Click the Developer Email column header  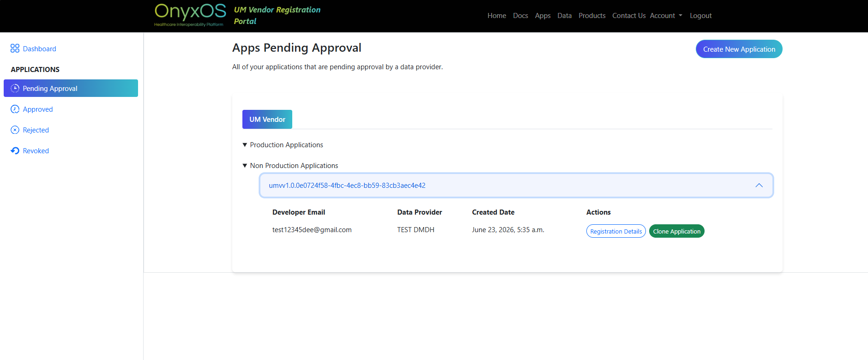(x=299, y=212)
